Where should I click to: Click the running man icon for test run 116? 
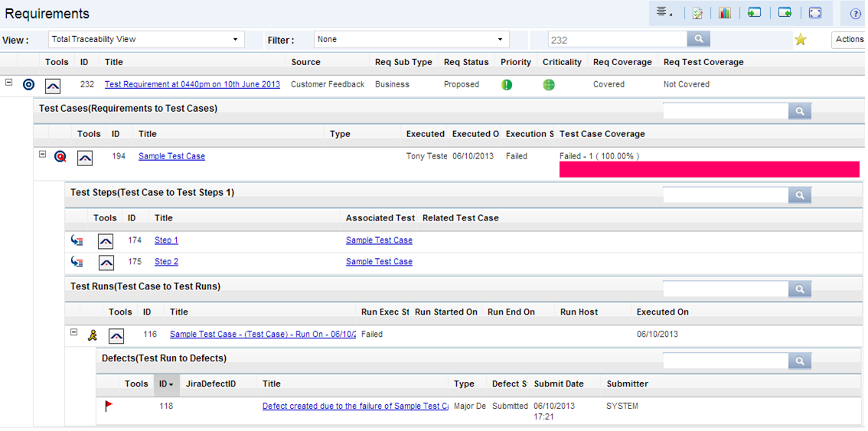click(93, 335)
